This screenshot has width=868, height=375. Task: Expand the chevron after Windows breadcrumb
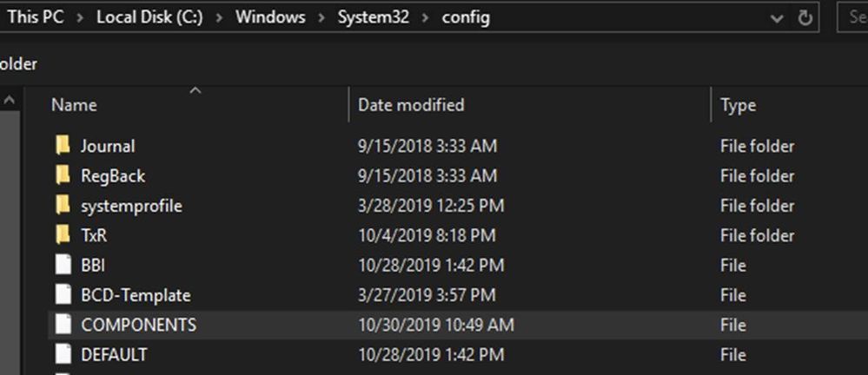pyautogui.click(x=321, y=17)
